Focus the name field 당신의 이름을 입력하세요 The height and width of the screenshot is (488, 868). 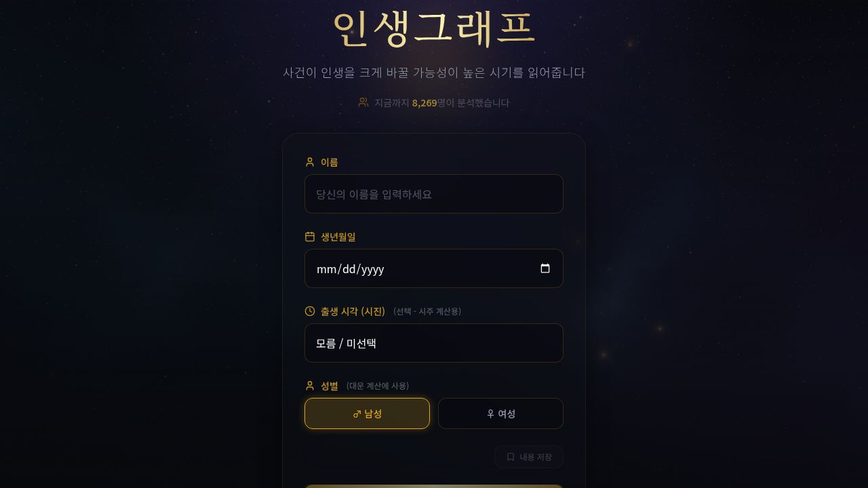[x=434, y=194]
